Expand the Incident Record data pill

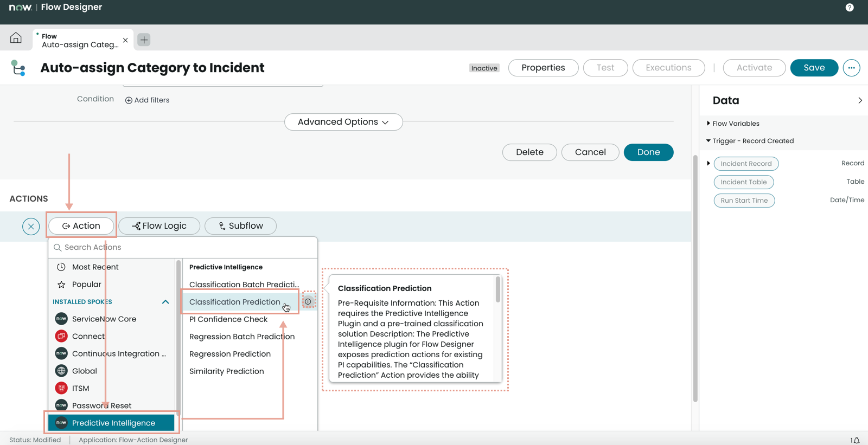pos(709,163)
